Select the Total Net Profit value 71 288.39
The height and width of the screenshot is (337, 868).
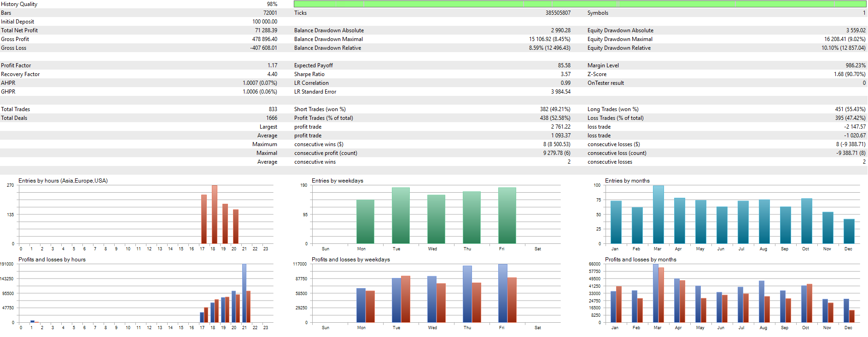[266, 30]
